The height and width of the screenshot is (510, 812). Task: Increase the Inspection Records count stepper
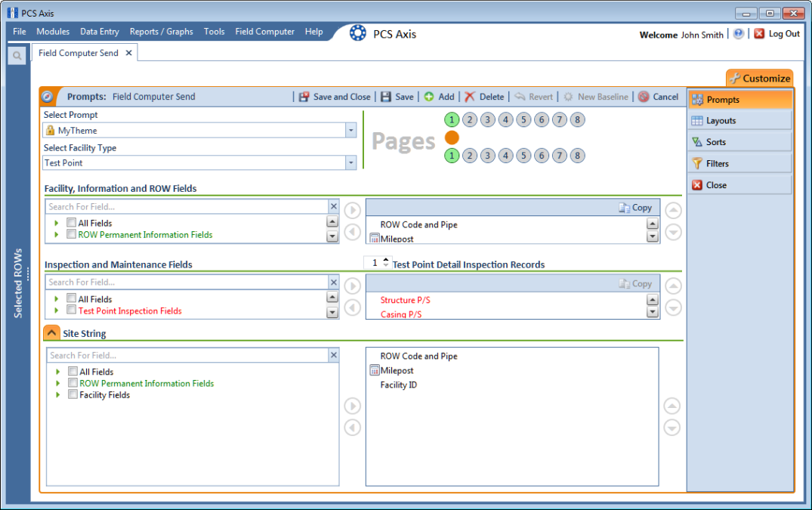(x=386, y=259)
